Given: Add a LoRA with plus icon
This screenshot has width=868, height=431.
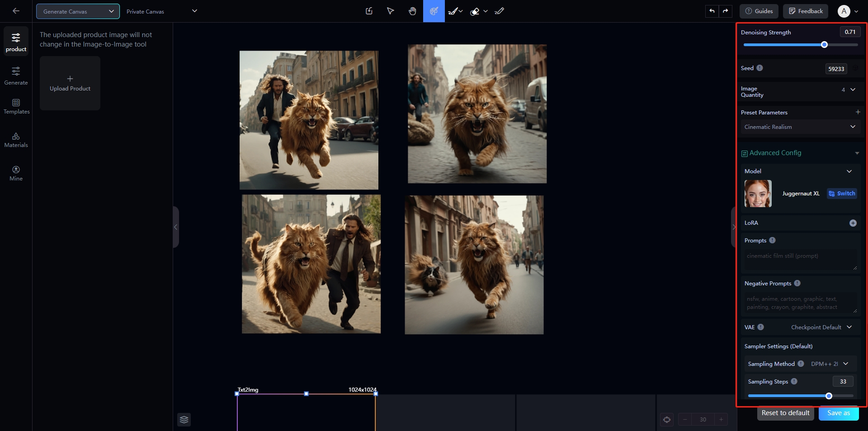Looking at the screenshot, I should [853, 223].
